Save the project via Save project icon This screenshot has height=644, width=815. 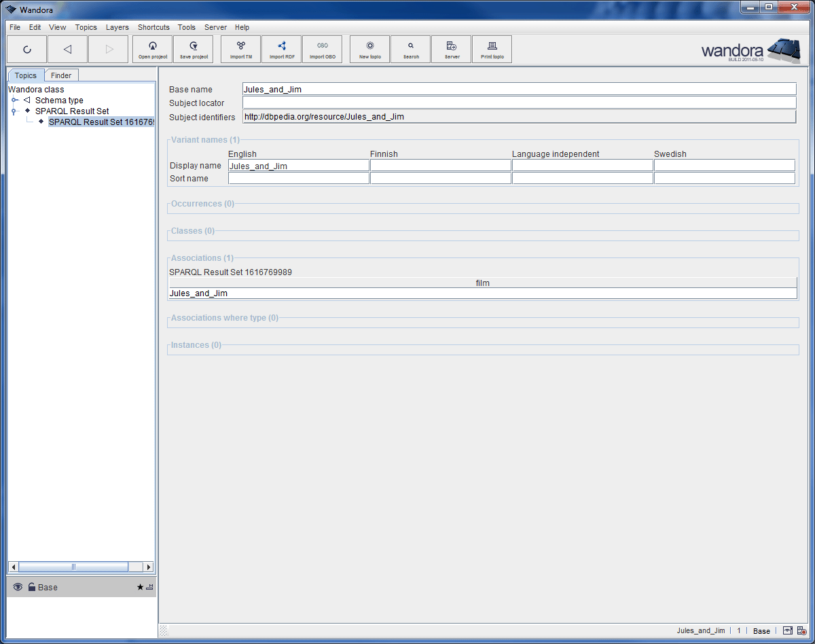193,48
